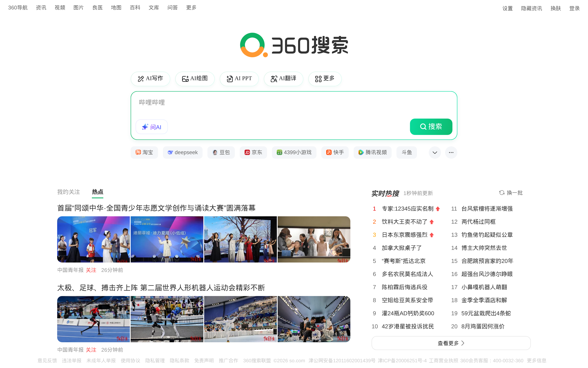The width and height of the screenshot is (588, 368).
Task: Open the AI写作 writing tool
Action: 150,79
